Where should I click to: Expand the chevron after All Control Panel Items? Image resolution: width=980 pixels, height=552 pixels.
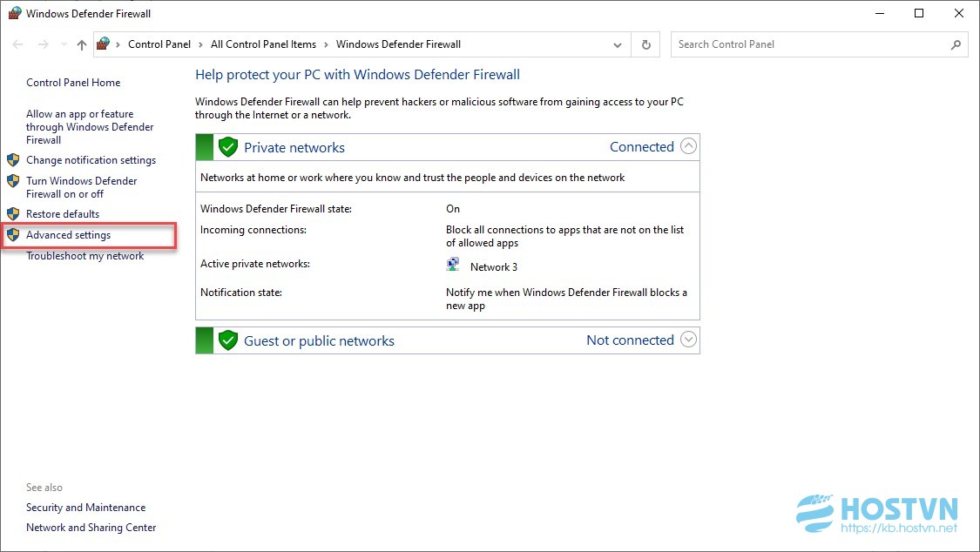click(326, 45)
